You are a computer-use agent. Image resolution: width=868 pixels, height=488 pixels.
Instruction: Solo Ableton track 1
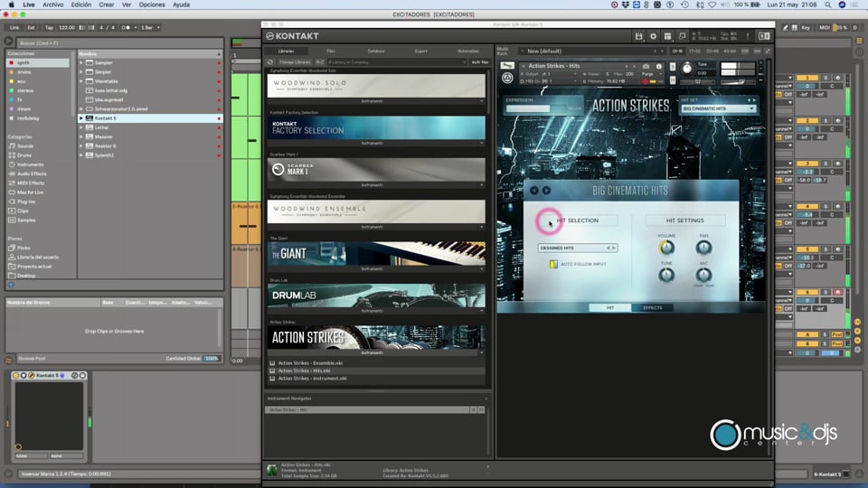826,78
